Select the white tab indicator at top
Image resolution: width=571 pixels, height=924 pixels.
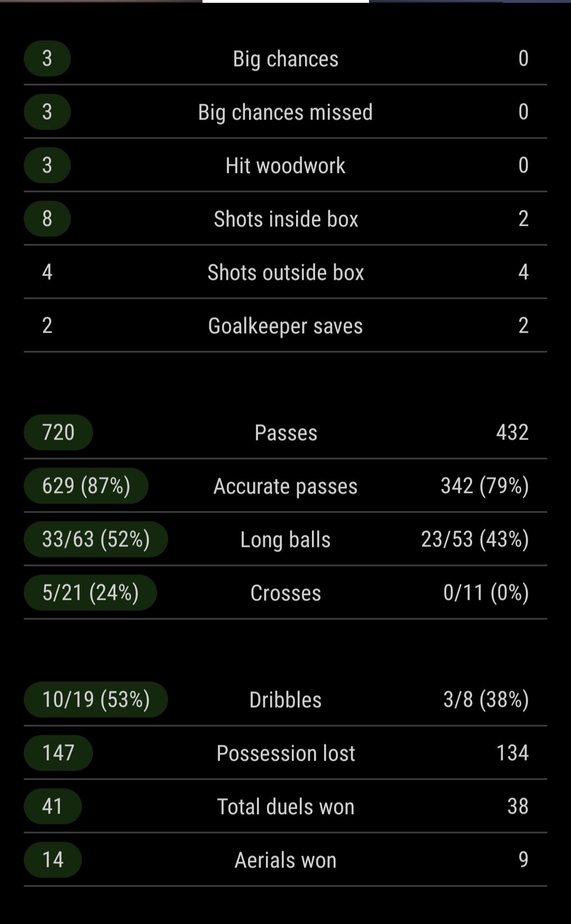285,2
